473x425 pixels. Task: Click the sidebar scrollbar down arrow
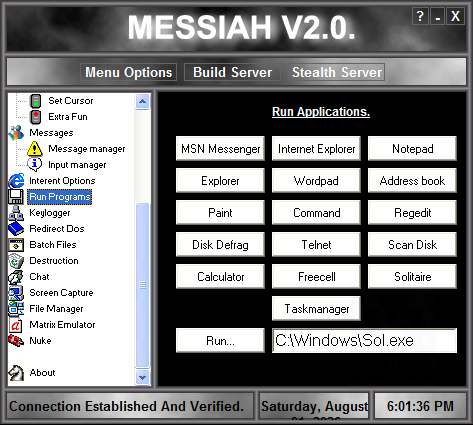click(143, 378)
